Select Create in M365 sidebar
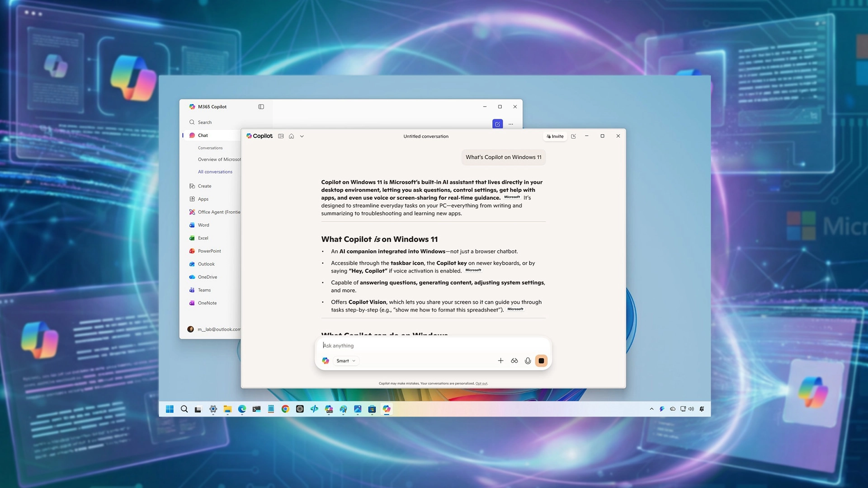The width and height of the screenshot is (868, 488). [x=204, y=186]
